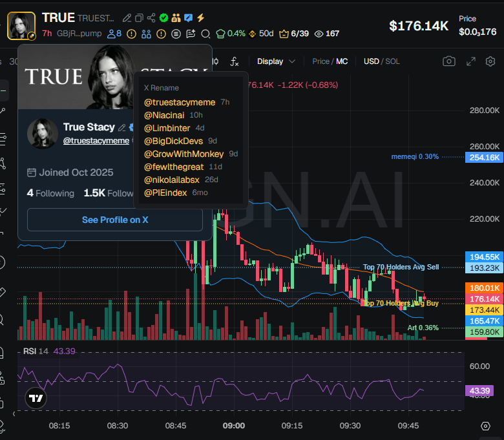
Task: Click True Stacy profile avatar in popup
Action: coord(43,133)
